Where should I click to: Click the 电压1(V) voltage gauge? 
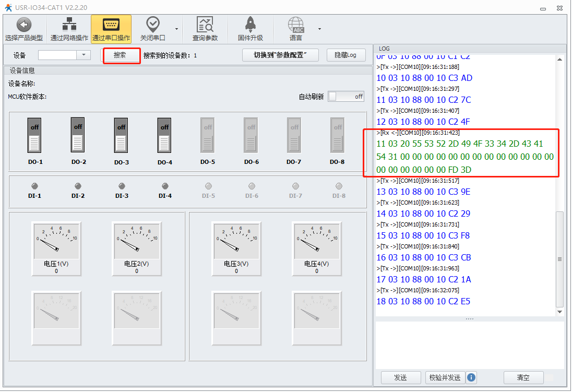56,248
